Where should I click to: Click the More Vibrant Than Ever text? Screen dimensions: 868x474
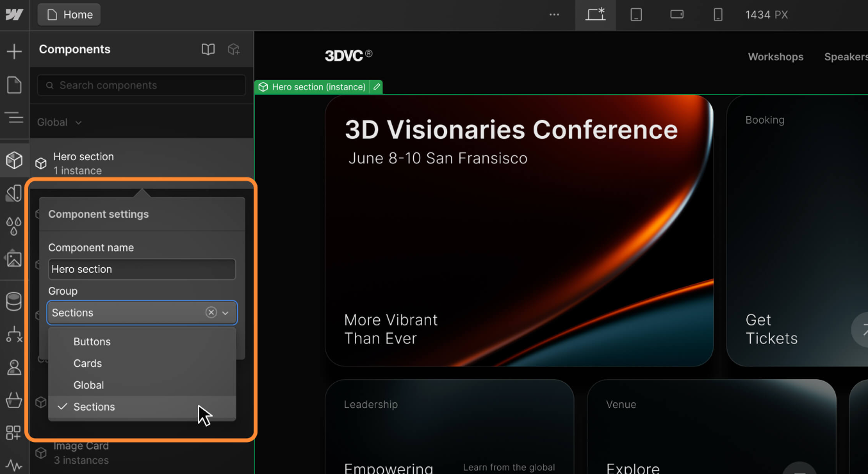click(x=391, y=329)
